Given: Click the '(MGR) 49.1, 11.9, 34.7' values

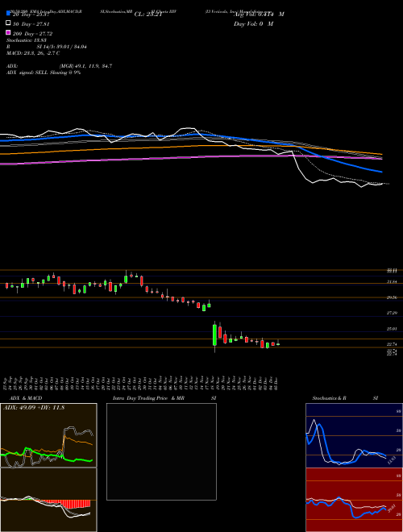Looking at the screenshot, I should pos(85,66).
